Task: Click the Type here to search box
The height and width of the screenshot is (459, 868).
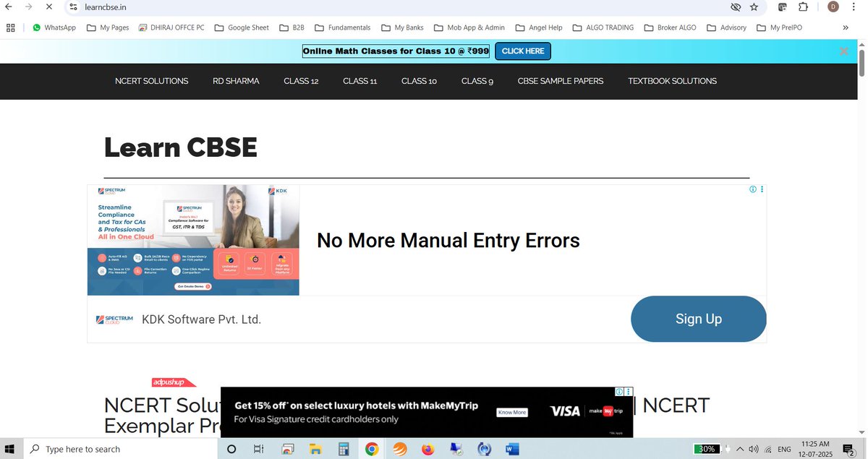Action: tap(121, 449)
